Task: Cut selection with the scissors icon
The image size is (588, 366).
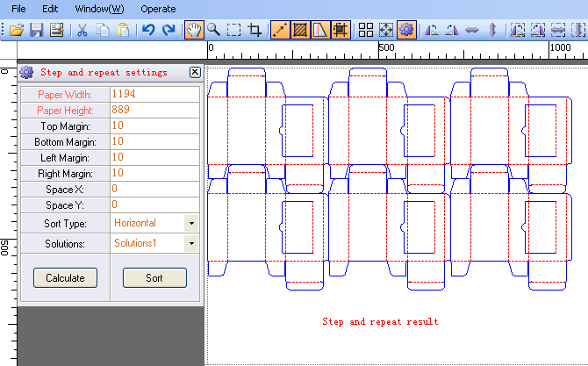Action: 82,30
